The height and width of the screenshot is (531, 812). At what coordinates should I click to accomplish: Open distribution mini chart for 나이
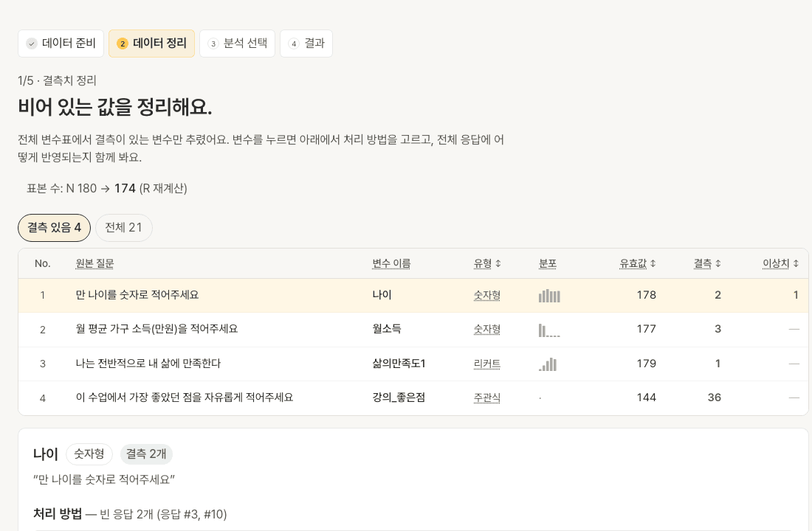point(549,296)
